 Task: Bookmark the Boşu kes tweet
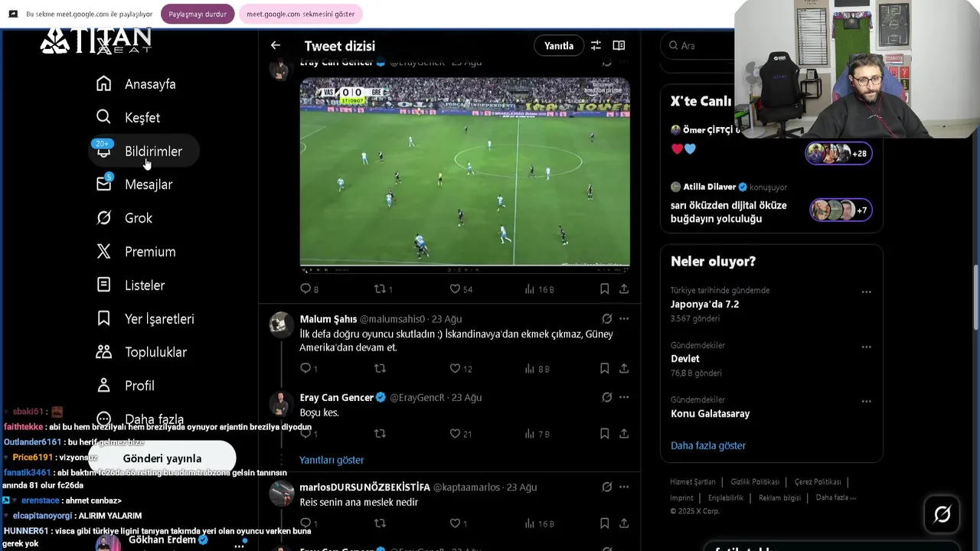tap(604, 434)
